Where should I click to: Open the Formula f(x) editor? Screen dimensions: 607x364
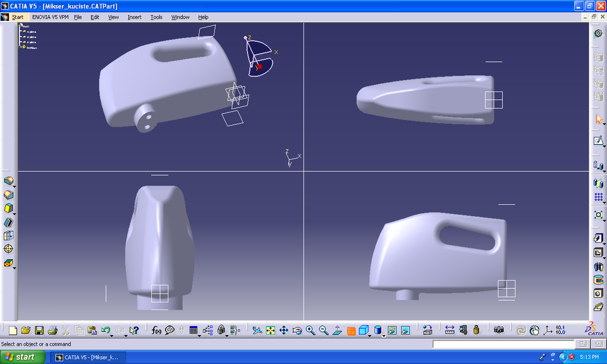tap(155, 330)
